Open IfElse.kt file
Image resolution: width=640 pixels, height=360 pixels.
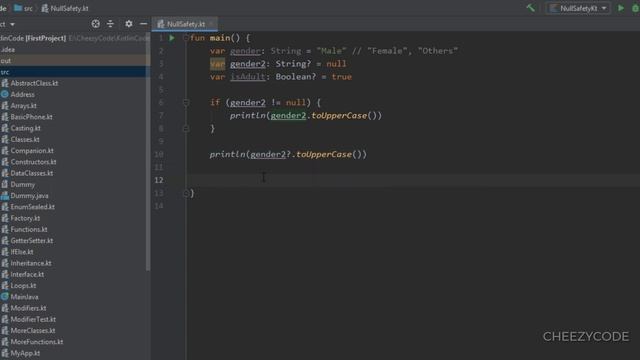pyautogui.click(x=22, y=252)
